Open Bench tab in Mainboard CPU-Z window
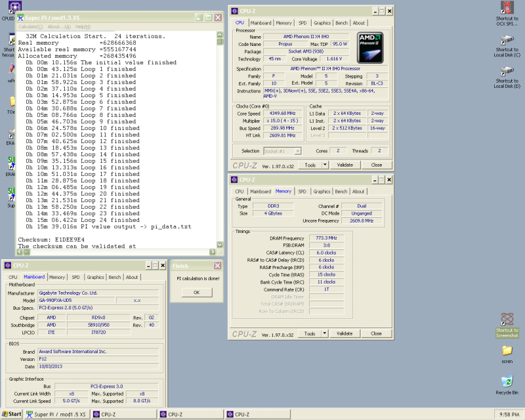The image size is (525, 420). point(114,277)
